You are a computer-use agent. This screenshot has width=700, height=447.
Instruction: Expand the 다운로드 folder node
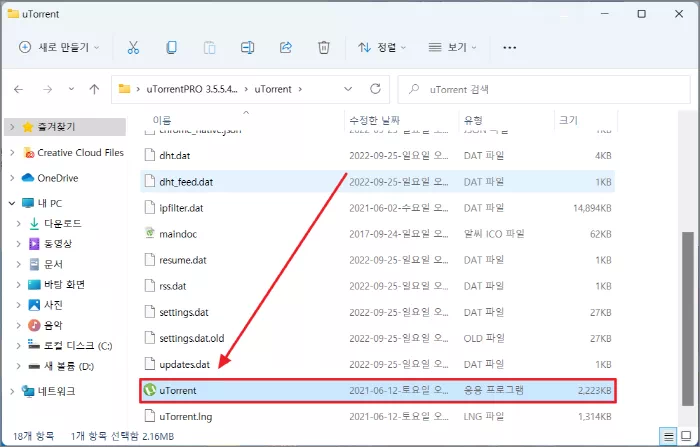click(18, 223)
